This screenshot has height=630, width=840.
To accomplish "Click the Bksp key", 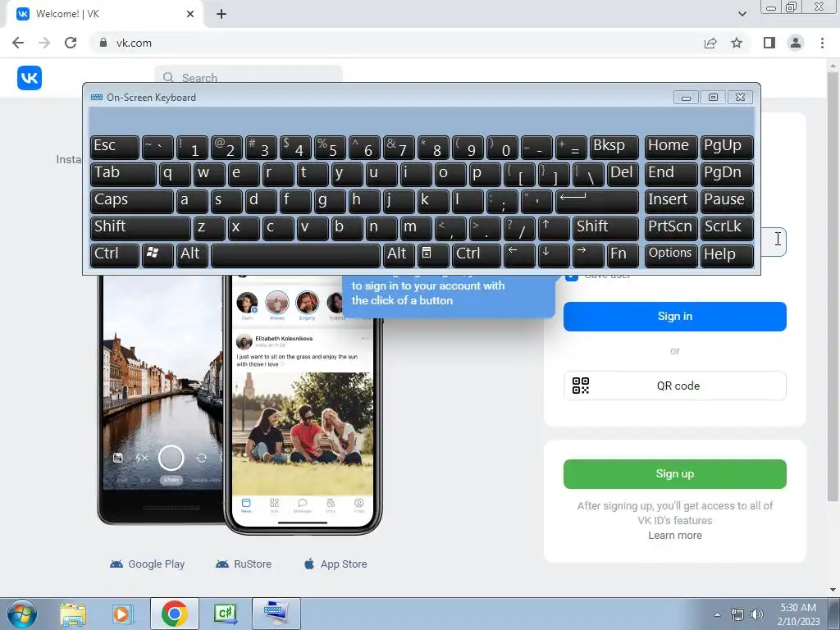I will pyautogui.click(x=614, y=147).
